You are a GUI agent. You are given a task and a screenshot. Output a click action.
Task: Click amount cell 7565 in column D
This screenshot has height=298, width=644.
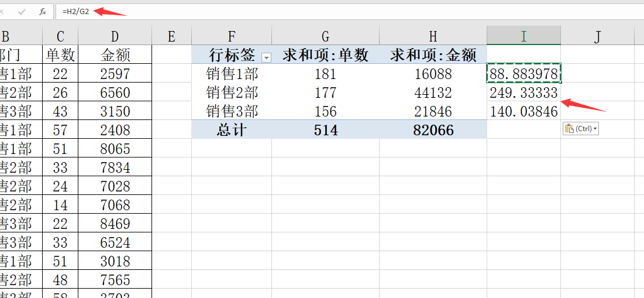click(115, 280)
